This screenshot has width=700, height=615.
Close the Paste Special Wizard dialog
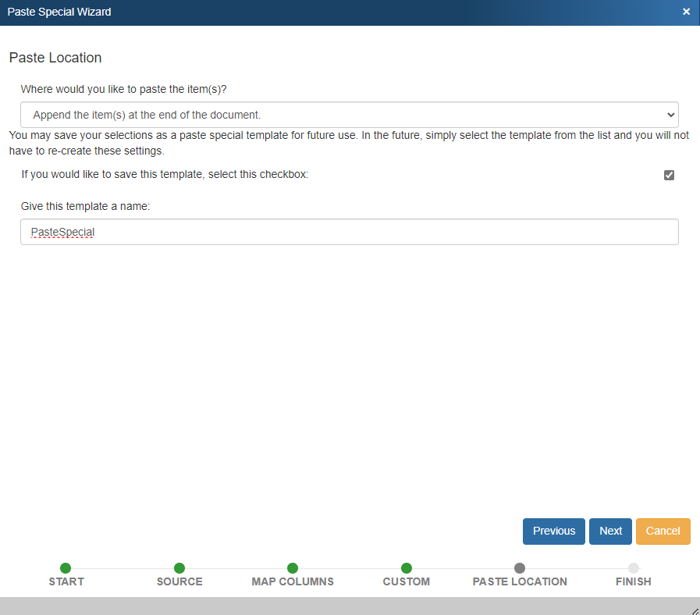click(x=686, y=12)
